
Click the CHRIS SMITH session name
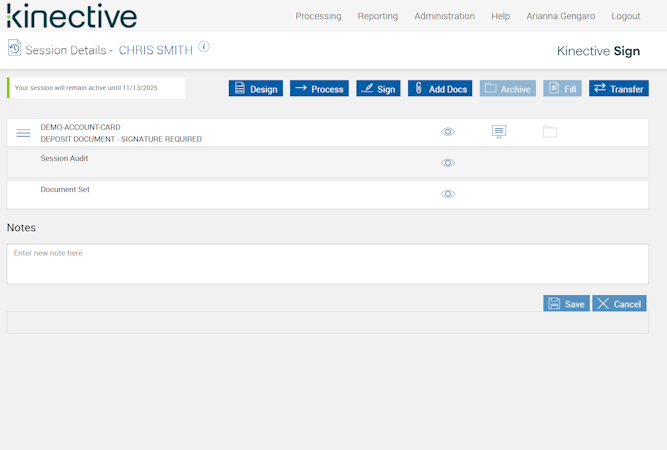(x=156, y=50)
